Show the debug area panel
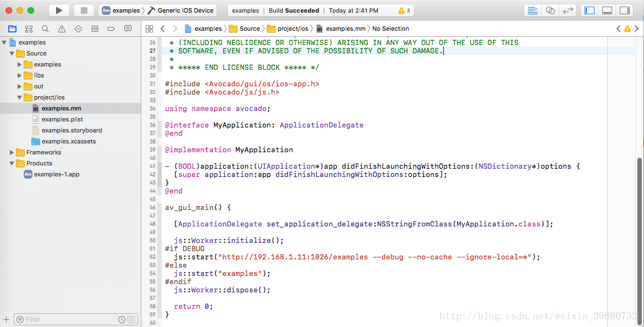 click(x=607, y=9)
